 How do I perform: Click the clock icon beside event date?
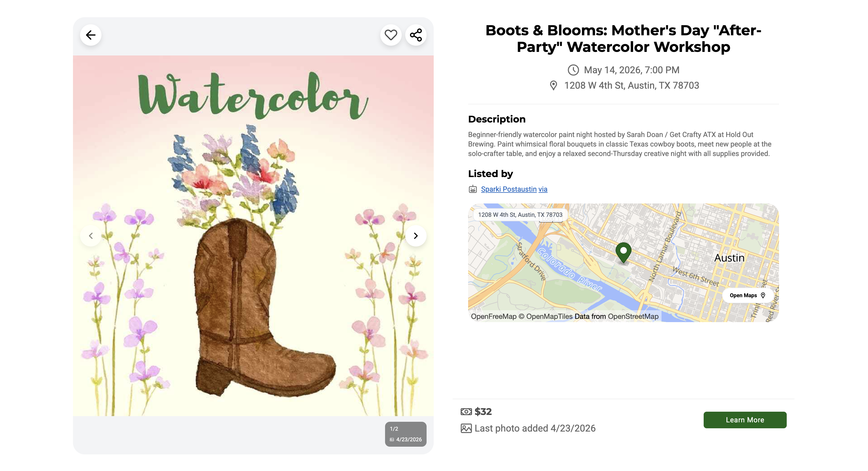573,70
